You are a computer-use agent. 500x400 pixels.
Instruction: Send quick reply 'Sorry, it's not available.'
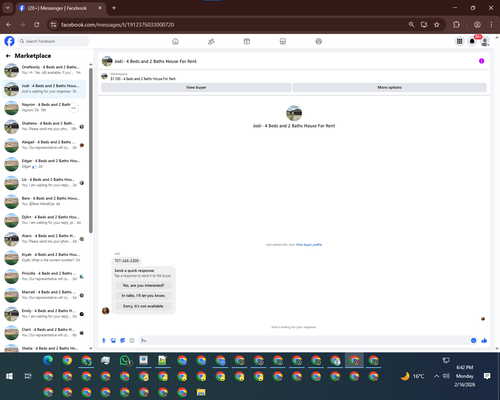pyautogui.click(x=143, y=306)
